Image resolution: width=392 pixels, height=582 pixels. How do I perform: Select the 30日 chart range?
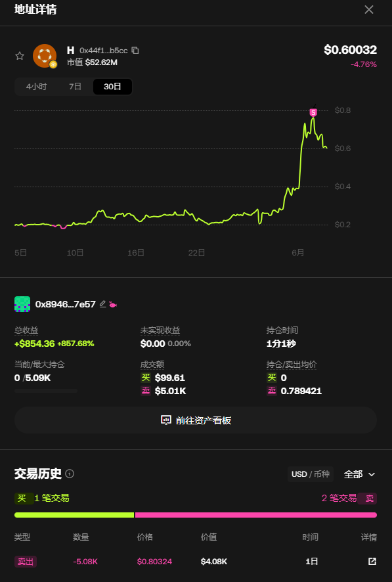[x=112, y=87]
